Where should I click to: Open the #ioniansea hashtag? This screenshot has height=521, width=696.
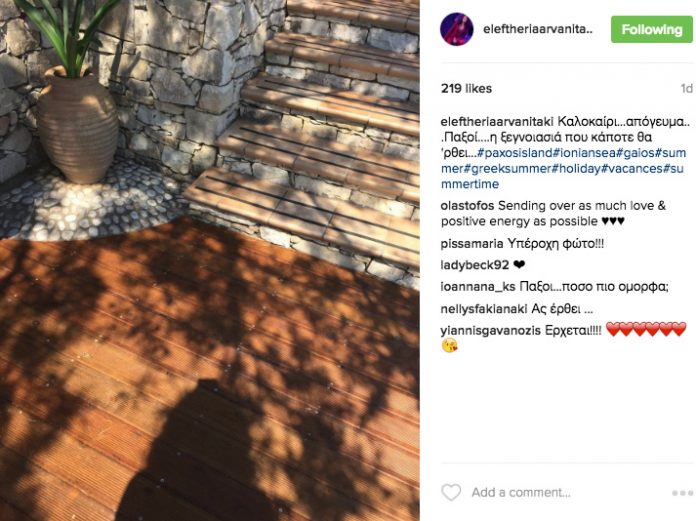tap(584, 153)
